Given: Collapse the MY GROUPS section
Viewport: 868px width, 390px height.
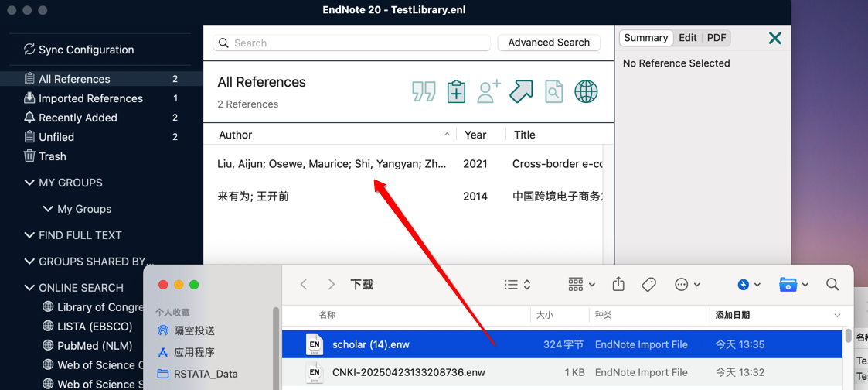Looking at the screenshot, I should click(x=29, y=183).
